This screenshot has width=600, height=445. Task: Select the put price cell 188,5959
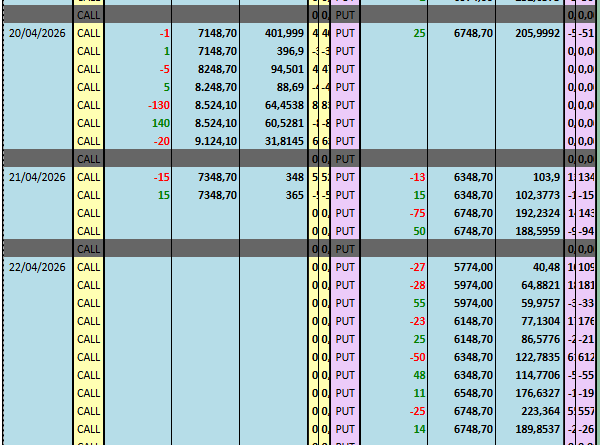pos(530,231)
